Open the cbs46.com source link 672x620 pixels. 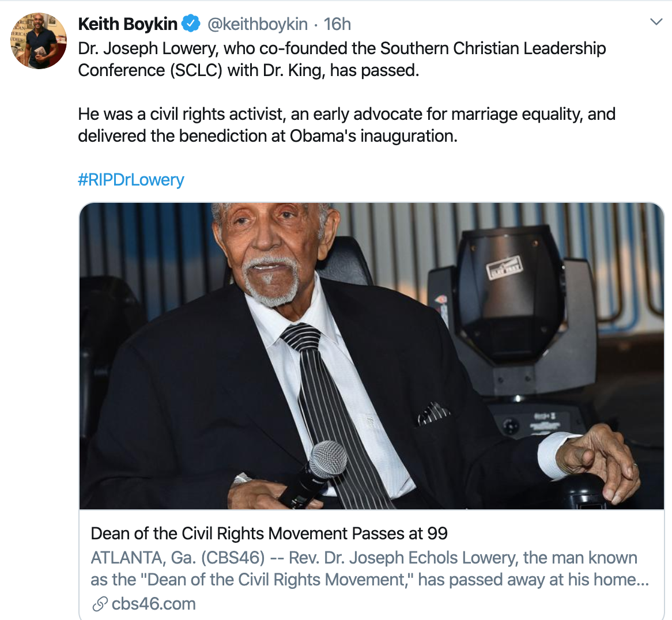[153, 604]
